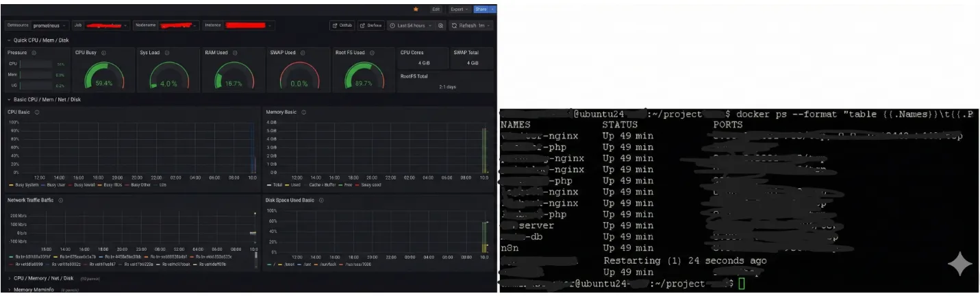Viewport: 980px width, 296px height.
Task: Click the Root FS Used 89.7% gauge
Action: click(363, 75)
